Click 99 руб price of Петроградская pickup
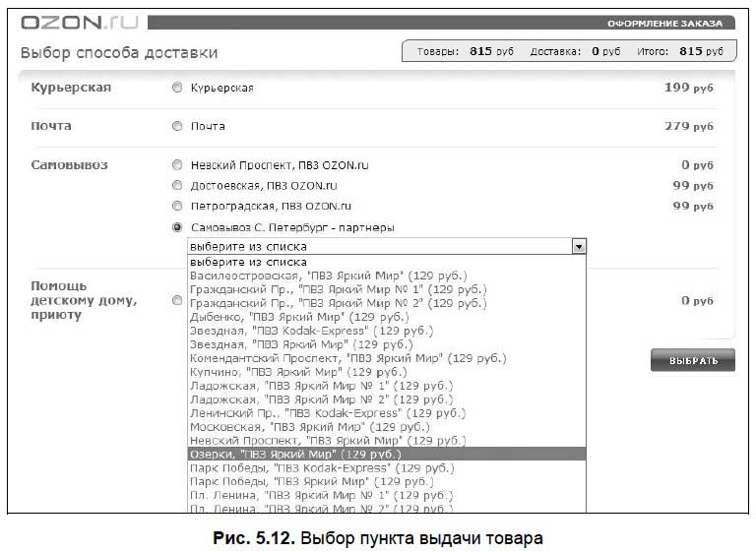 (693, 206)
